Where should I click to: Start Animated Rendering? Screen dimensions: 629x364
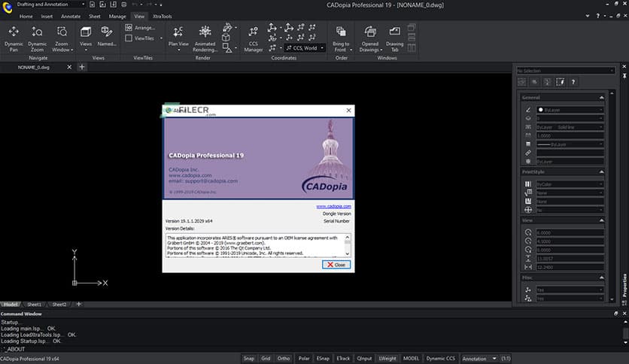pyautogui.click(x=205, y=38)
